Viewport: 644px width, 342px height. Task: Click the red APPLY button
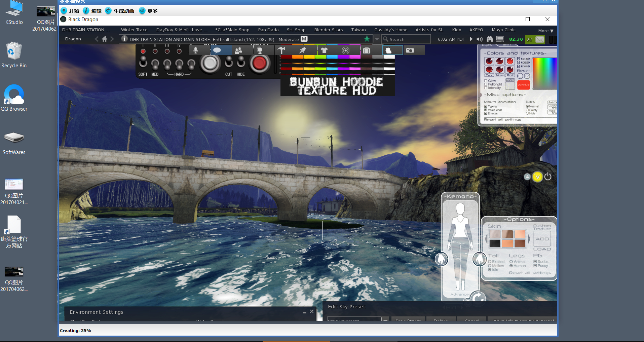tap(523, 85)
